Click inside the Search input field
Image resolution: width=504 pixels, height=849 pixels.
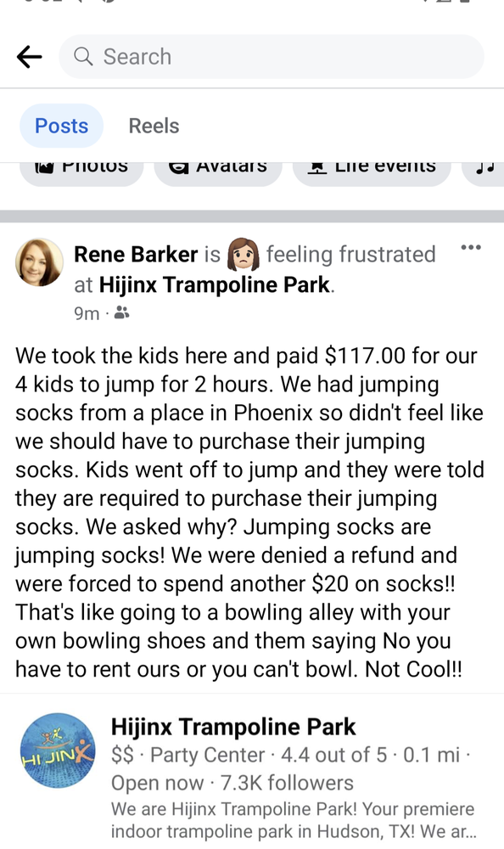coord(255,57)
